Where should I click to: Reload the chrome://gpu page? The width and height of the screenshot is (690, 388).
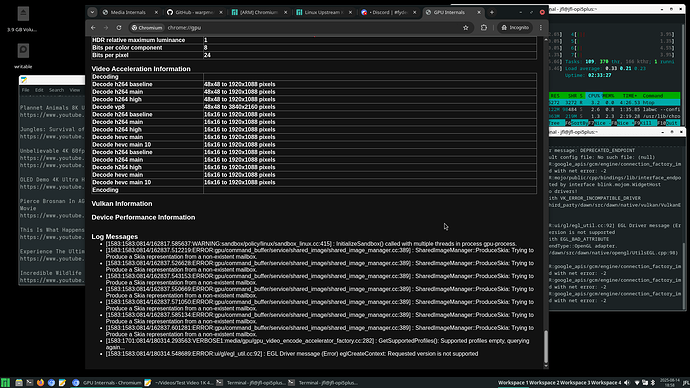119,28
